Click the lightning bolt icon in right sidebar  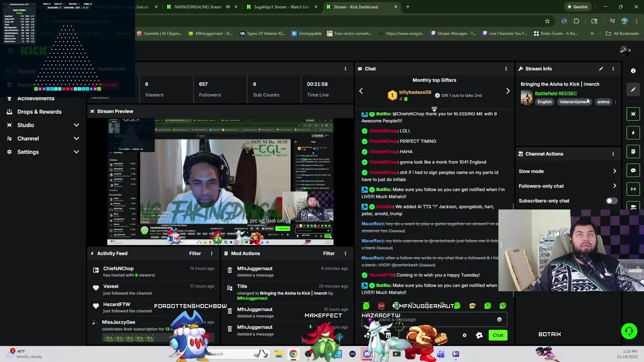(x=633, y=133)
